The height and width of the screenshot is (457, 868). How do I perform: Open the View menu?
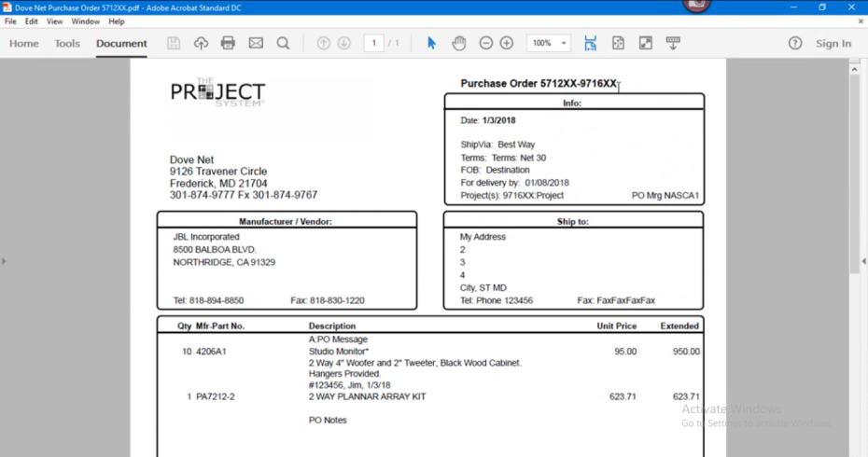coord(54,21)
